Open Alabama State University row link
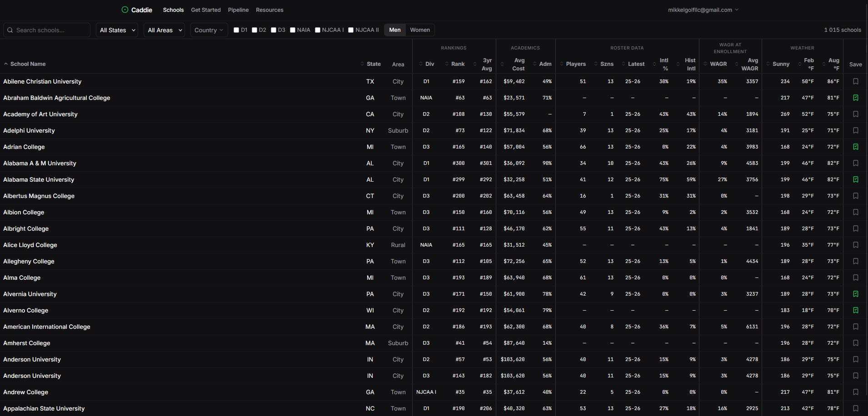This screenshot has width=868, height=416. 39,179
